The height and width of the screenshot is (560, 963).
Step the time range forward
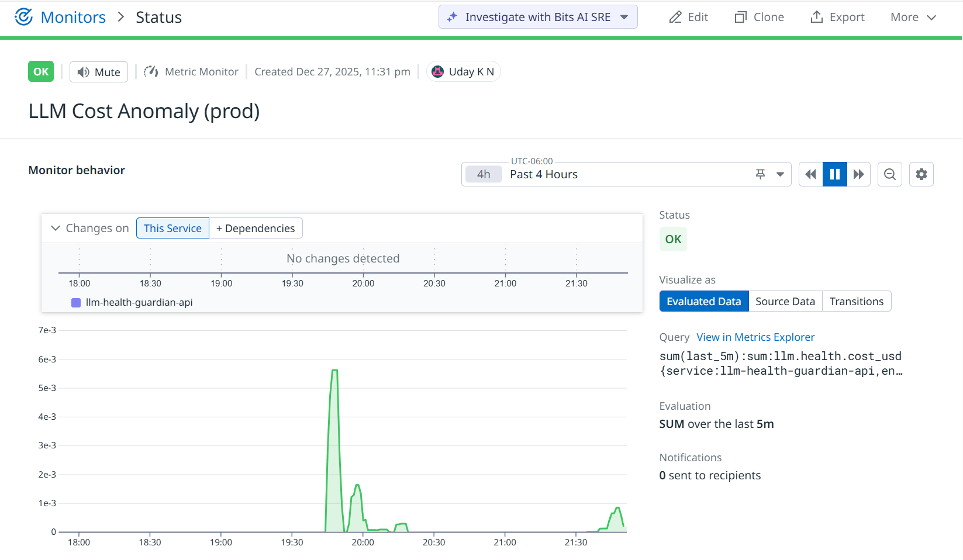858,174
